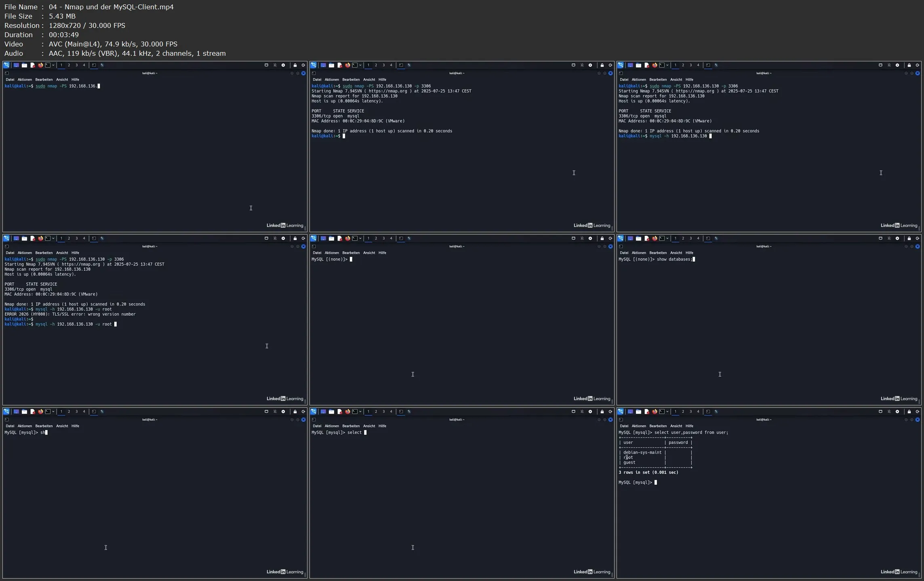This screenshot has height=581, width=924.
Task: Expand terminal dropdown arrow in bottom-right frame
Action: coord(667,411)
